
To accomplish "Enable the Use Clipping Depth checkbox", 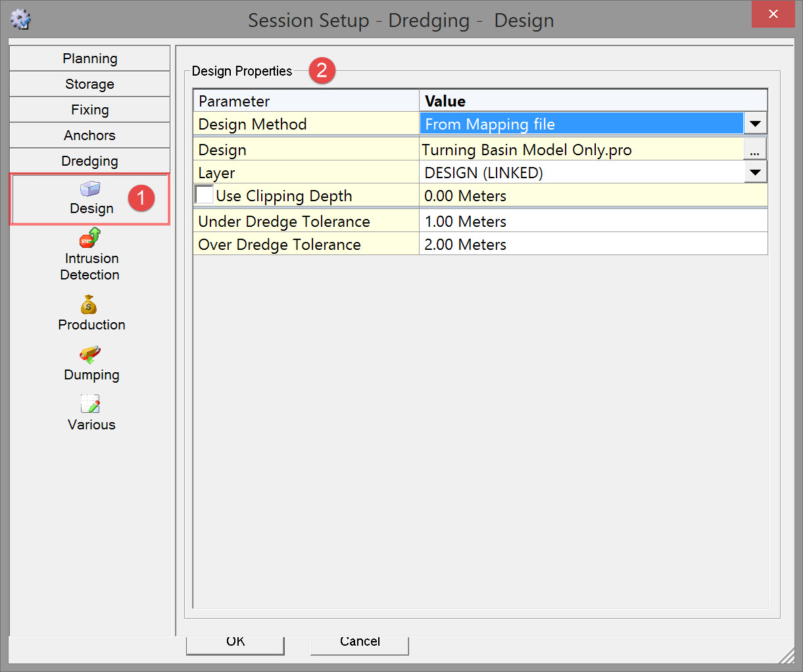I will point(205,195).
